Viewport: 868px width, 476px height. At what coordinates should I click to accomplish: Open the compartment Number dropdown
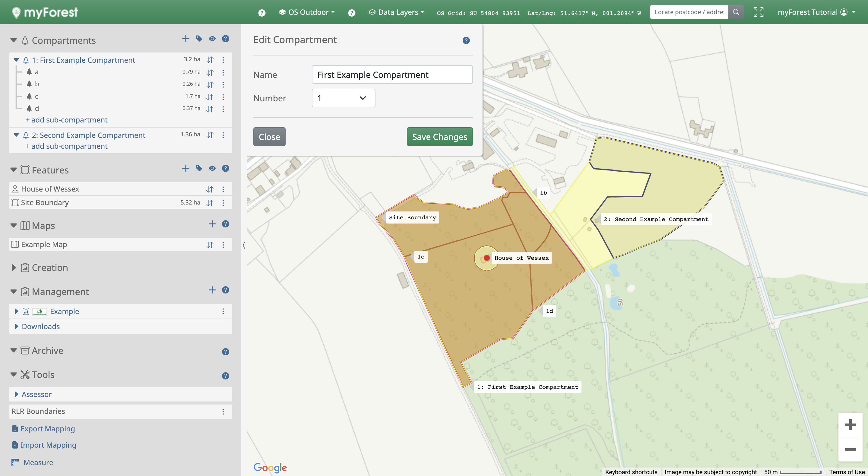click(343, 98)
